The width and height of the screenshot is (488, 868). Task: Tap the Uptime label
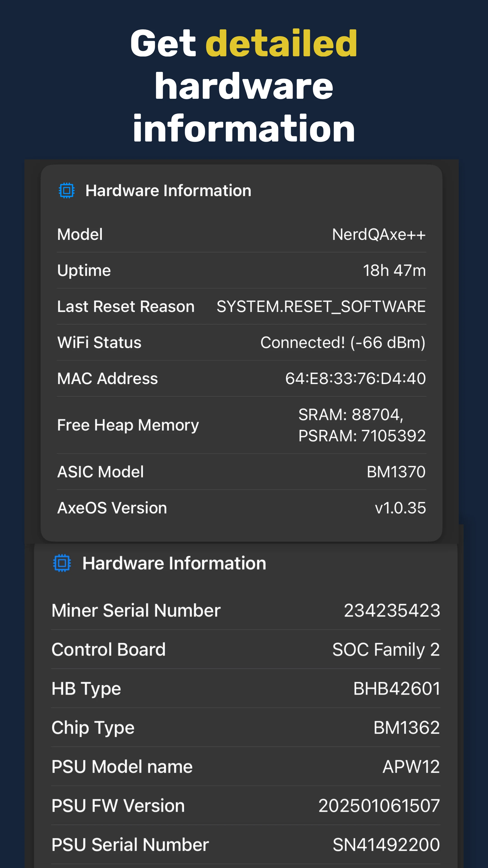point(84,271)
